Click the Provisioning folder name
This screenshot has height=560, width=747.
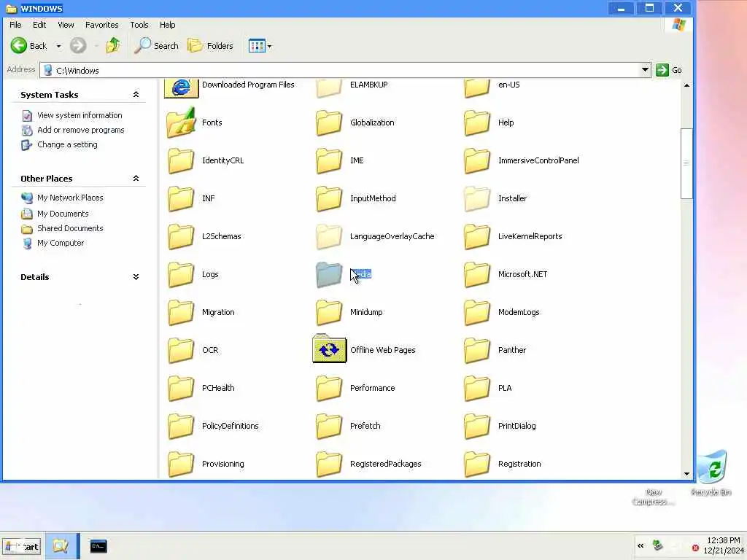[x=223, y=464]
